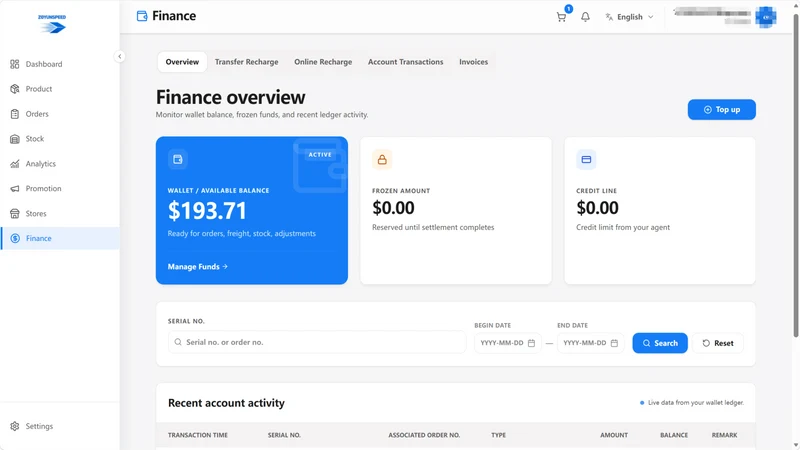This screenshot has width=800, height=450.
Task: Click the Finance dollar icon in sidebar
Action: [x=15, y=238]
